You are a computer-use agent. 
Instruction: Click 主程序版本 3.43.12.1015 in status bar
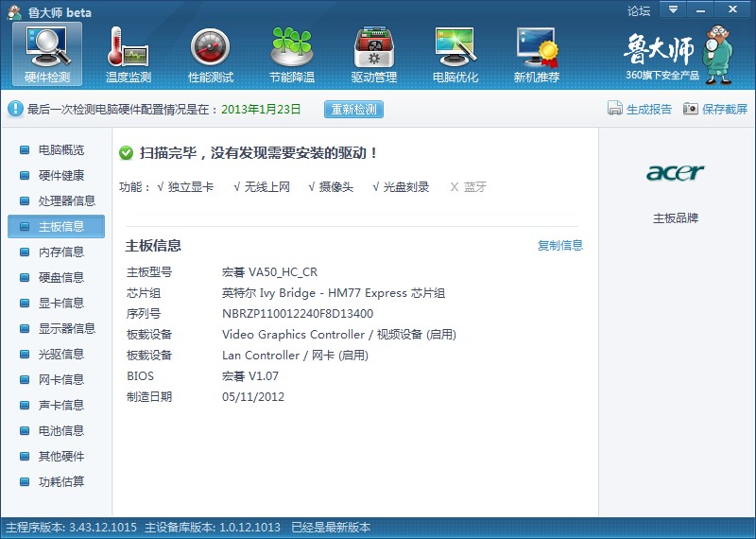pyautogui.click(x=72, y=528)
